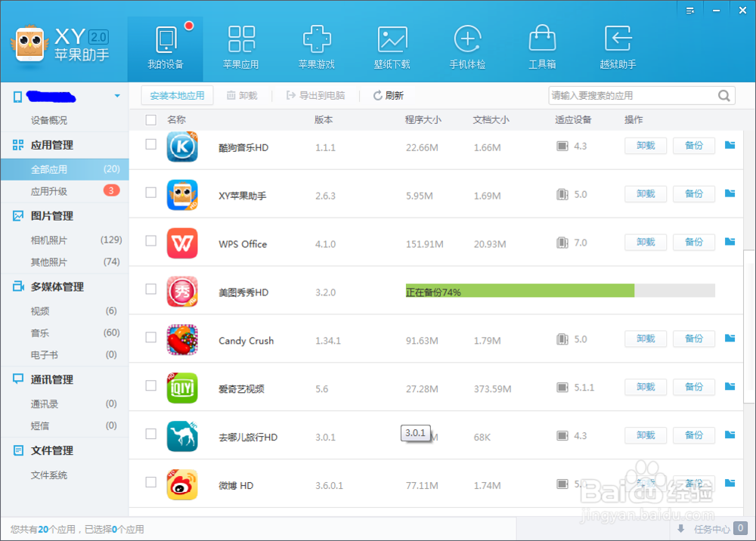This screenshot has width=756, height=541.
Task: Open 任务中心 task center
Action: 711,529
